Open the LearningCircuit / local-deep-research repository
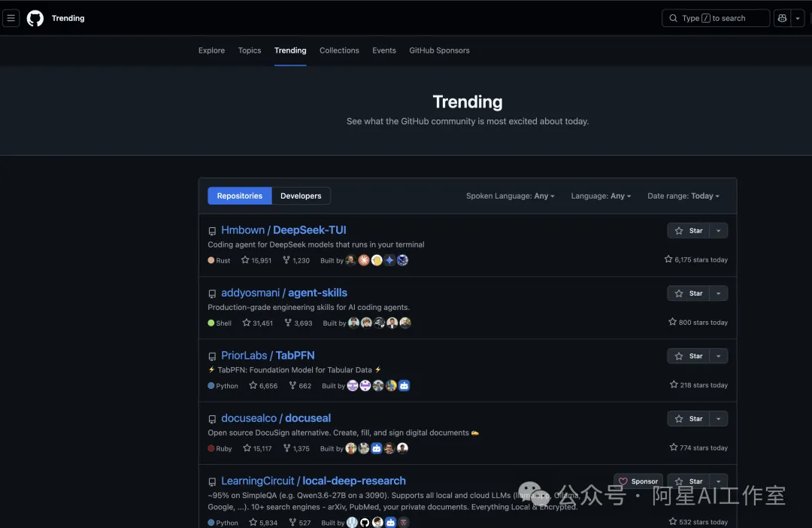This screenshot has height=528, width=812. click(314, 481)
